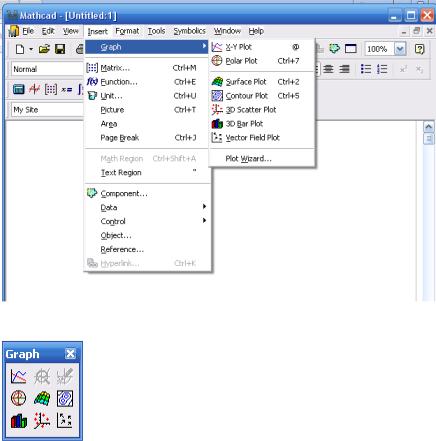The width and height of the screenshot is (436, 441).
Task: Open the zoom 100% dropdown arrow
Action: click(x=400, y=49)
